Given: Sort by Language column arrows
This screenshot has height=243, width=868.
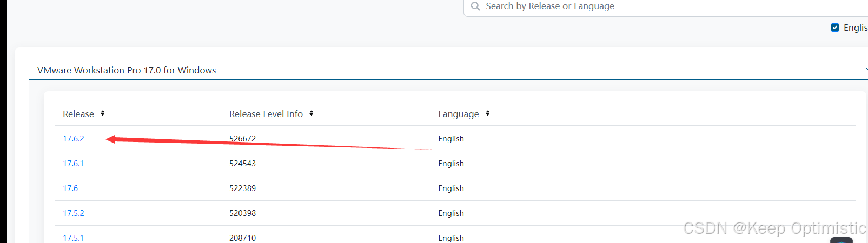Looking at the screenshot, I should [x=488, y=113].
